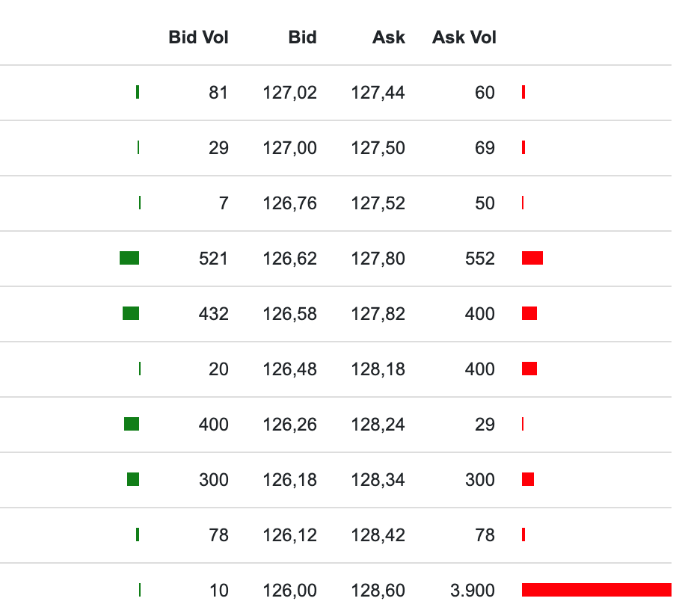Pick the ask price 127,80
The image size is (682, 616).
[x=378, y=259]
